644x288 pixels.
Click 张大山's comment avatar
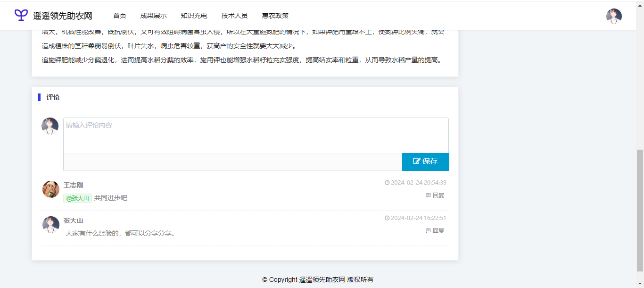point(51,225)
